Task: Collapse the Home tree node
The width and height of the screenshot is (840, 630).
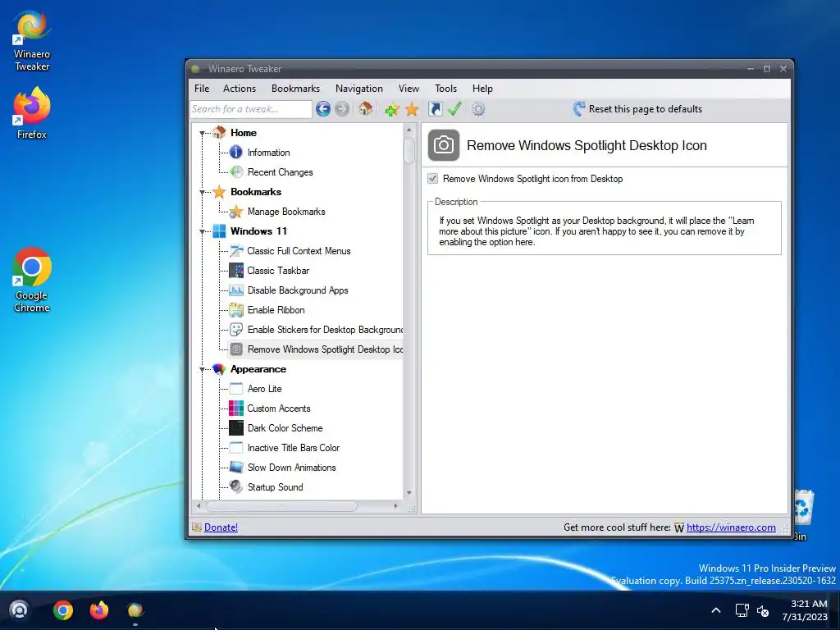Action: [x=203, y=133]
